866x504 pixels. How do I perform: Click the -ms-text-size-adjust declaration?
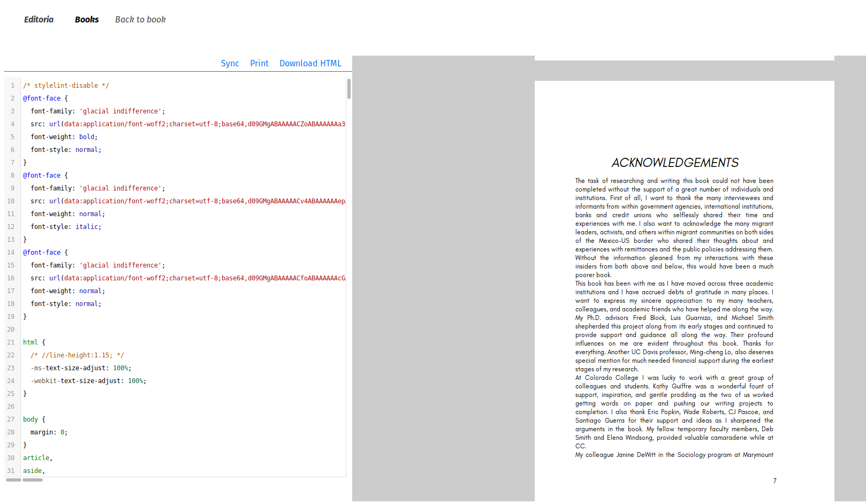81,368
